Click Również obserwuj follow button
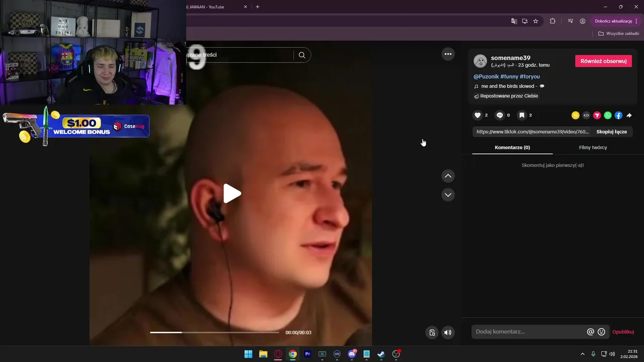644x362 pixels. tap(603, 61)
